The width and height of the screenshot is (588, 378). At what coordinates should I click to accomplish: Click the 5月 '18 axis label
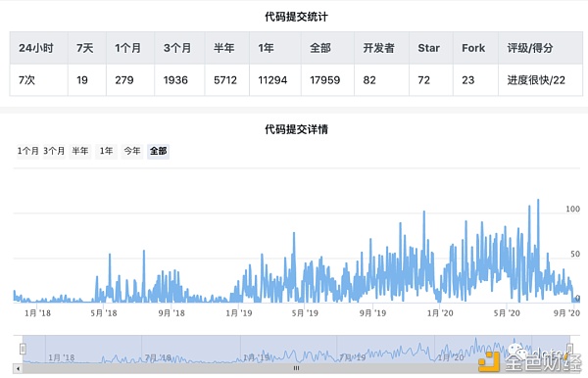point(104,312)
